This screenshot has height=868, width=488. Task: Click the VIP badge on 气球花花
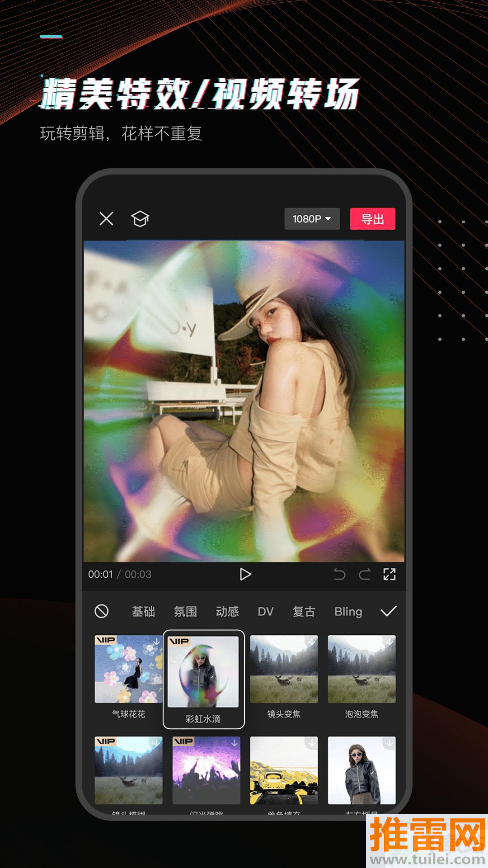pyautogui.click(x=106, y=640)
